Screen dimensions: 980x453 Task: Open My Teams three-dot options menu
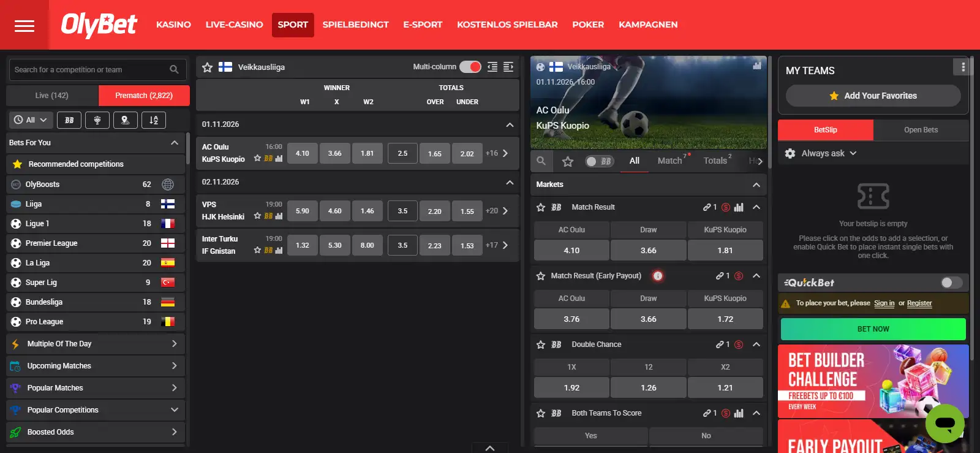pos(963,67)
